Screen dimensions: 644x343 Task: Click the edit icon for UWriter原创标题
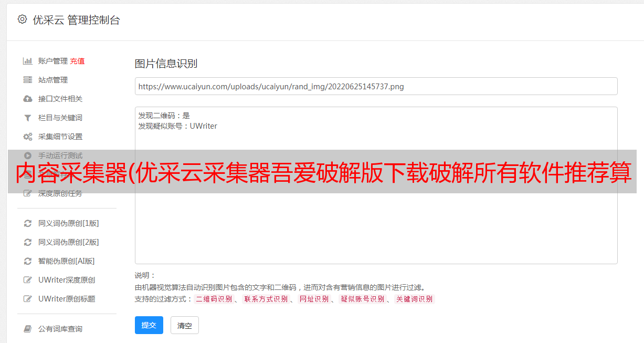(28, 299)
